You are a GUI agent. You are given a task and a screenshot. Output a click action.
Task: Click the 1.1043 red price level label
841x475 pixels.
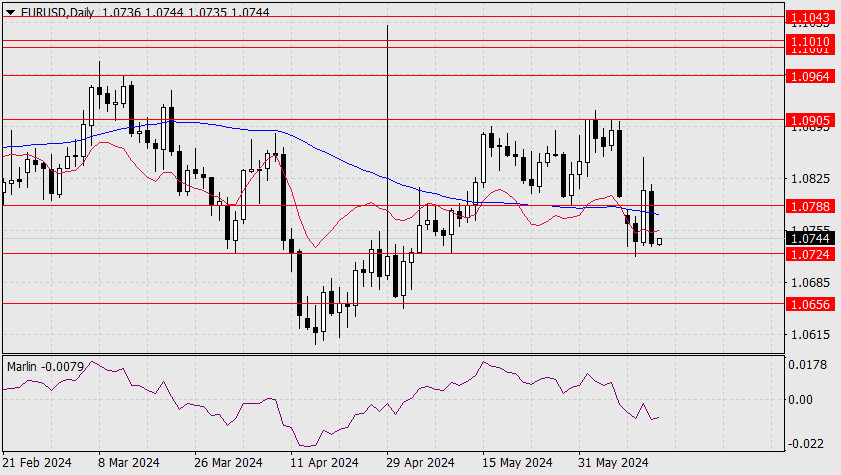tap(810, 17)
